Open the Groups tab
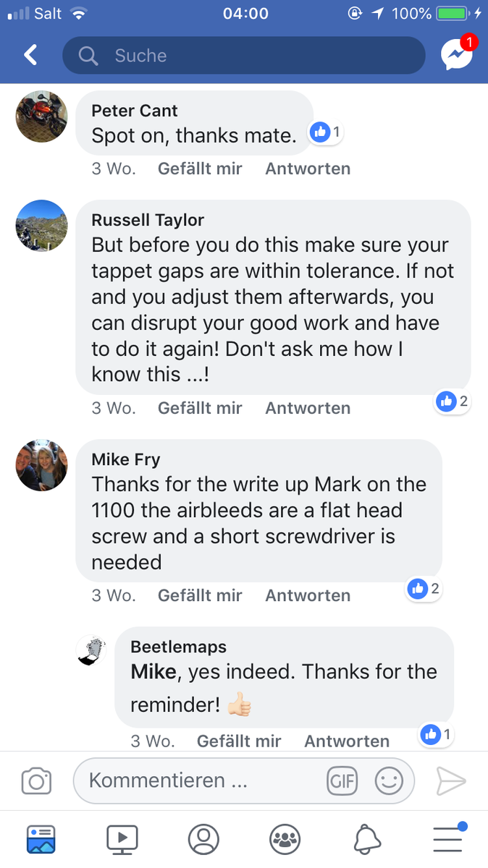488x868 pixels. [285, 839]
